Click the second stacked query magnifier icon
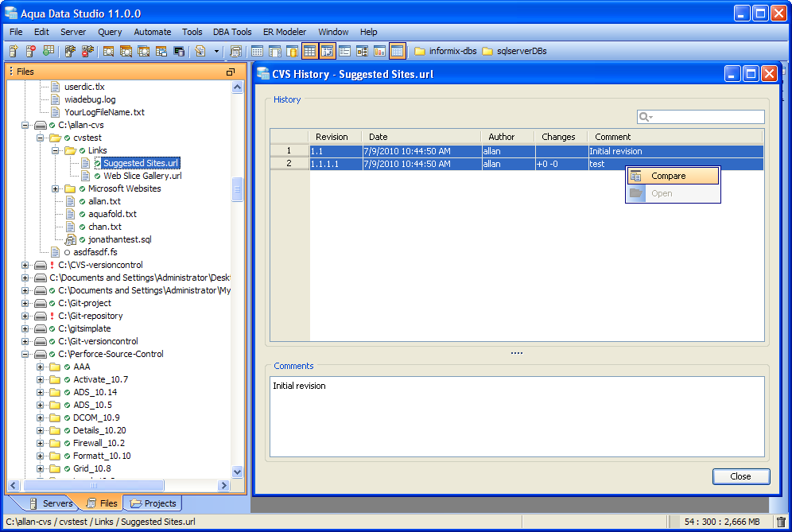Image resolution: width=792 pixels, height=532 pixels. 126,51
